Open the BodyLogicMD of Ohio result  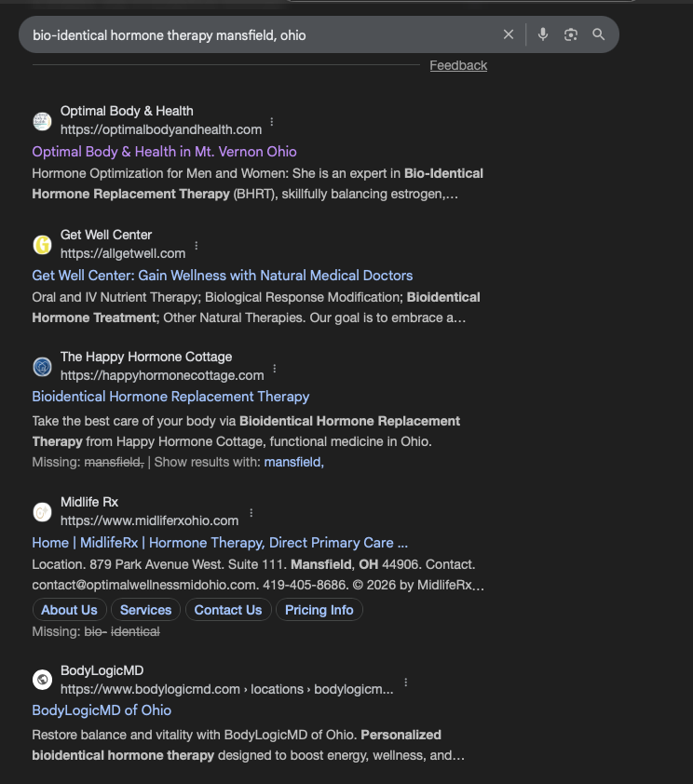pos(101,710)
